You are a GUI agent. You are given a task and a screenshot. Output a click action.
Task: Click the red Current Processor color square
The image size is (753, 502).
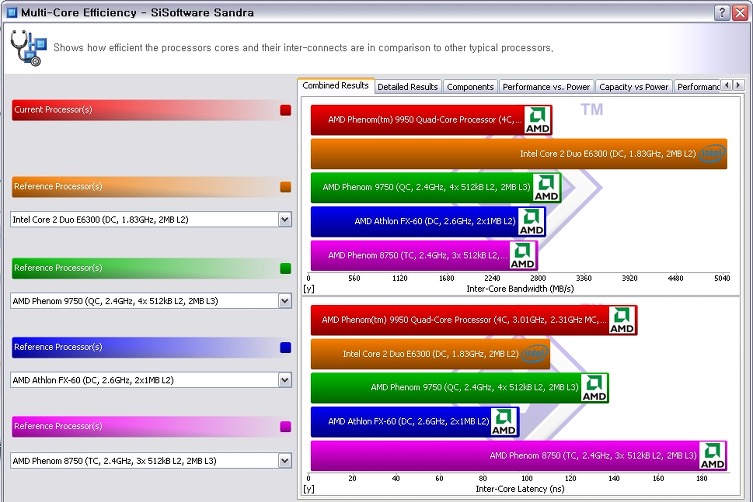tap(285, 110)
